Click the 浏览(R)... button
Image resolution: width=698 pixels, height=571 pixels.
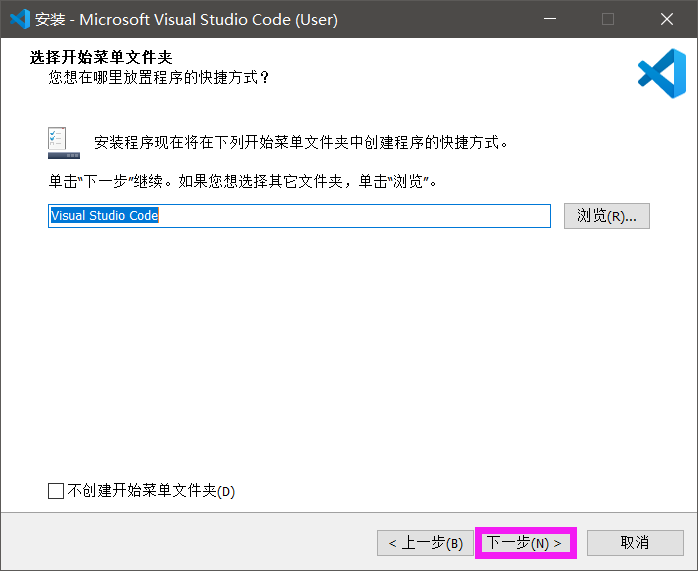point(607,216)
